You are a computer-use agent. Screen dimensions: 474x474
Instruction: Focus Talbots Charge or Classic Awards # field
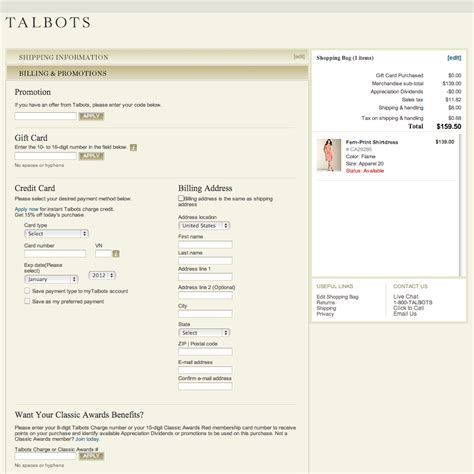(x=46, y=456)
